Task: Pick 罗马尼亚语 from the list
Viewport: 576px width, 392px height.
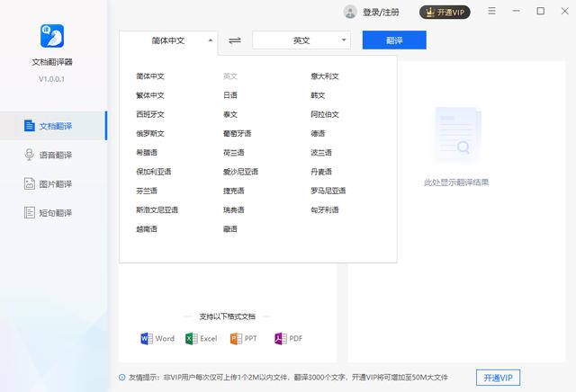Action: coord(328,191)
